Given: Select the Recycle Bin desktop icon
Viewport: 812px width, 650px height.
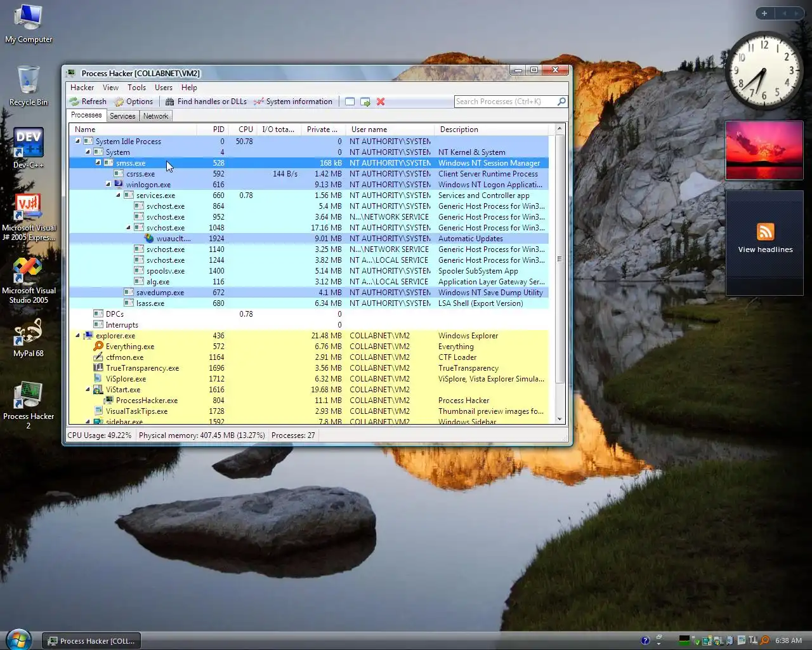Looking at the screenshot, I should coord(28,86).
